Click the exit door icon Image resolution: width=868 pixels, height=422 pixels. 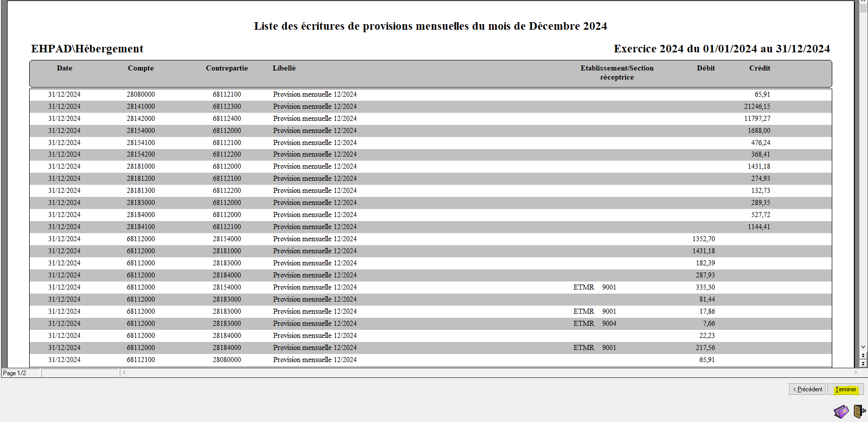859,411
